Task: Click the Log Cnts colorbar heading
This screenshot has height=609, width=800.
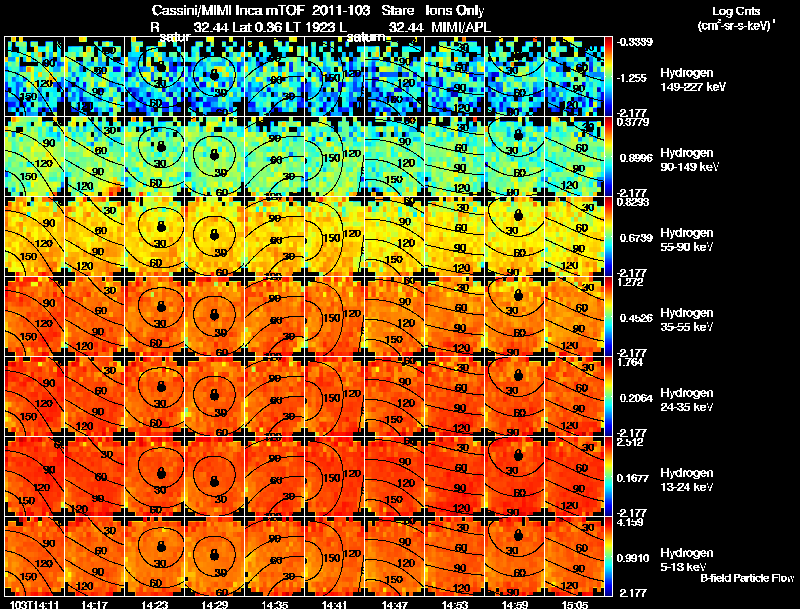Action: pyautogui.click(x=735, y=11)
